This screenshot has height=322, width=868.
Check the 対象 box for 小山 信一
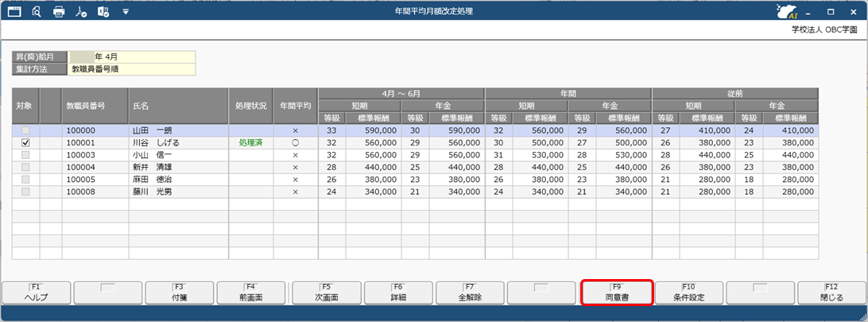point(25,155)
